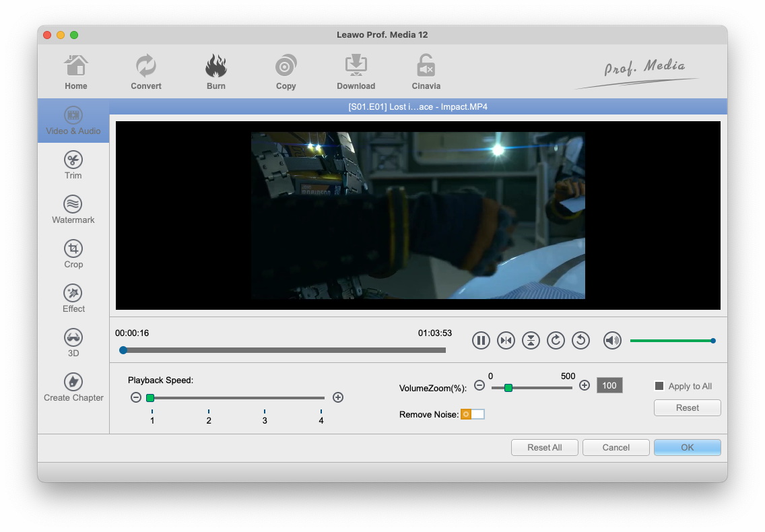Increase playback speed with plus button
Image resolution: width=765 pixels, height=532 pixels.
click(338, 398)
